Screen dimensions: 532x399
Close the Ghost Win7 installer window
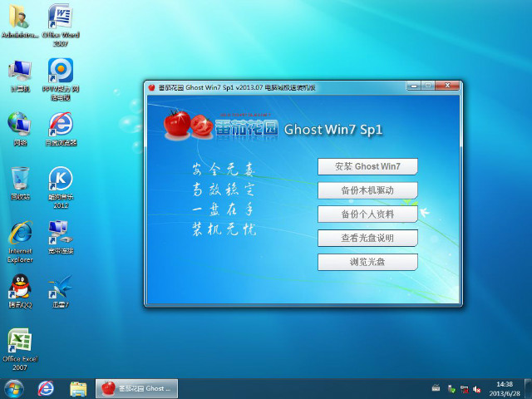pyautogui.click(x=447, y=86)
